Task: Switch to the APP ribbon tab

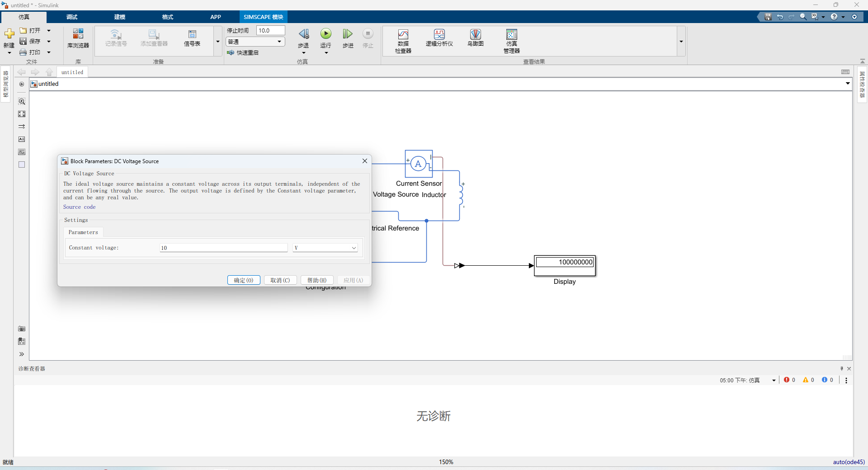Action: (216, 17)
